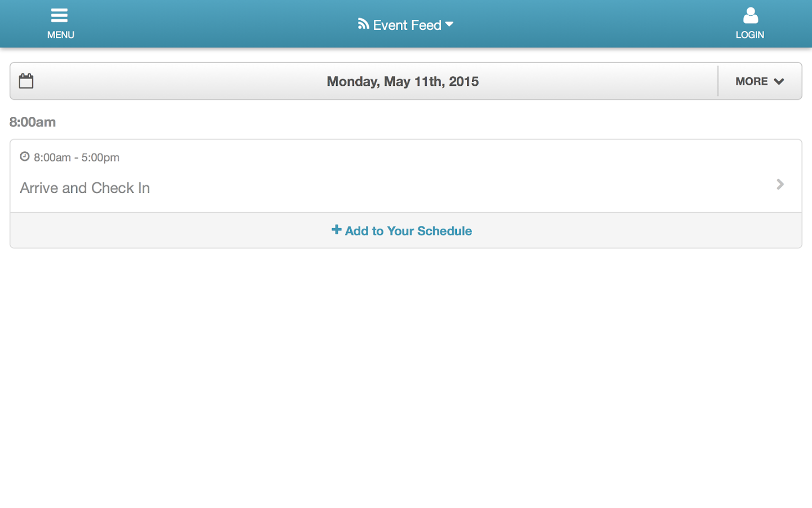
Task: Open the calendar icon date picker
Action: point(26,81)
